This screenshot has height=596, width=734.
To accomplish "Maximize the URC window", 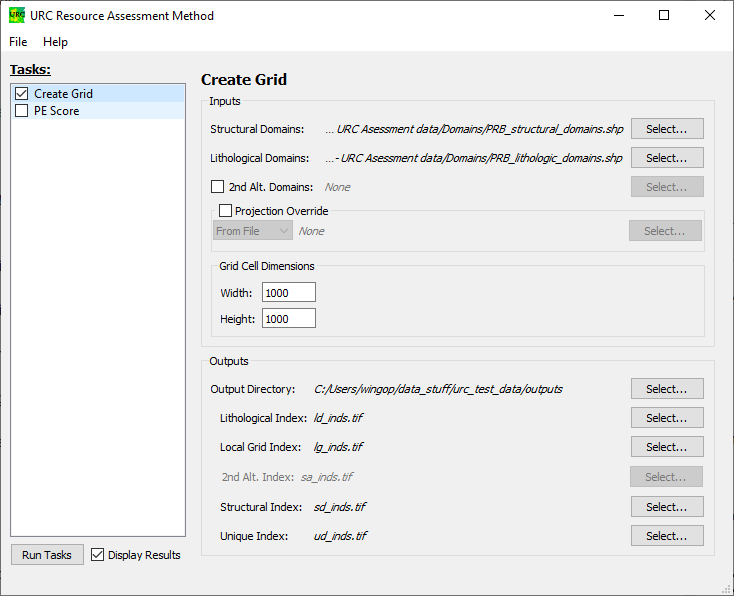I will pyautogui.click(x=664, y=15).
